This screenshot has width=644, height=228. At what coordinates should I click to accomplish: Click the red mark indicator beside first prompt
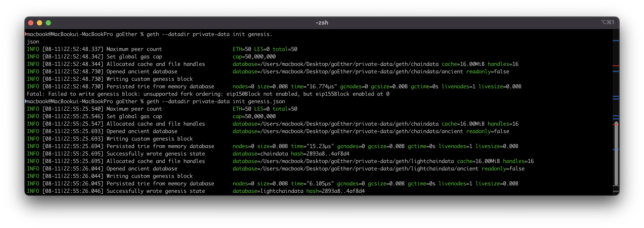point(26,34)
